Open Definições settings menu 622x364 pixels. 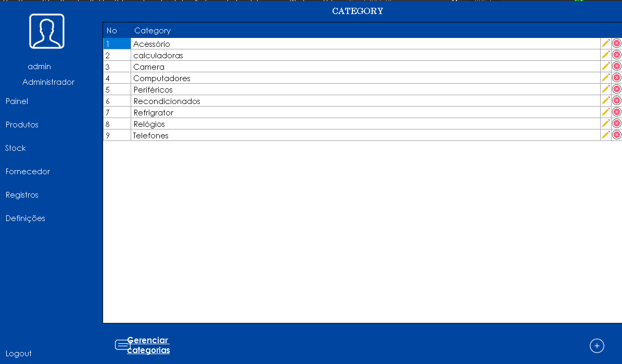coord(26,218)
